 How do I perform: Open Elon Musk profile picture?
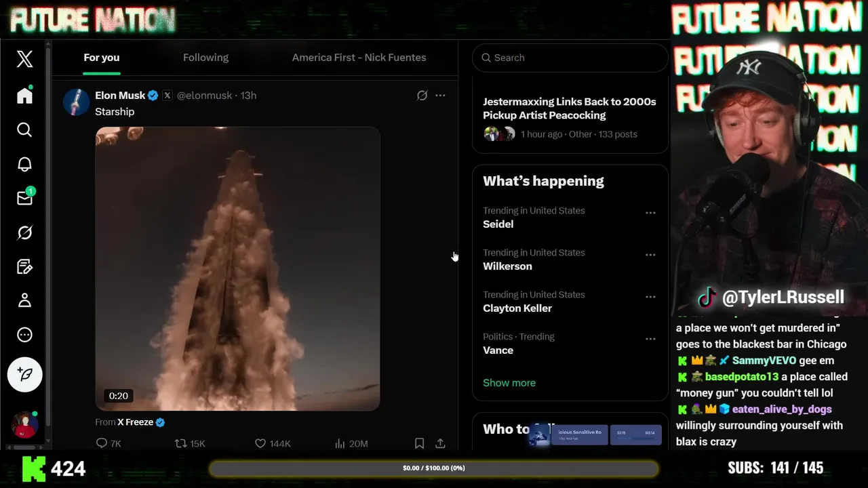coord(76,102)
